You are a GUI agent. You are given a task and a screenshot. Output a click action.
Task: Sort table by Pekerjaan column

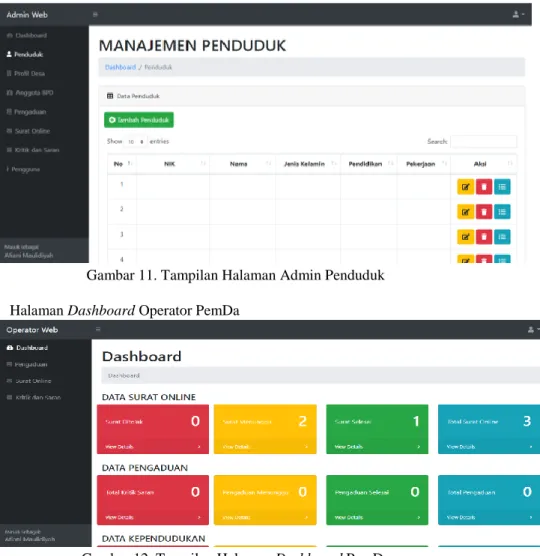coord(424,164)
